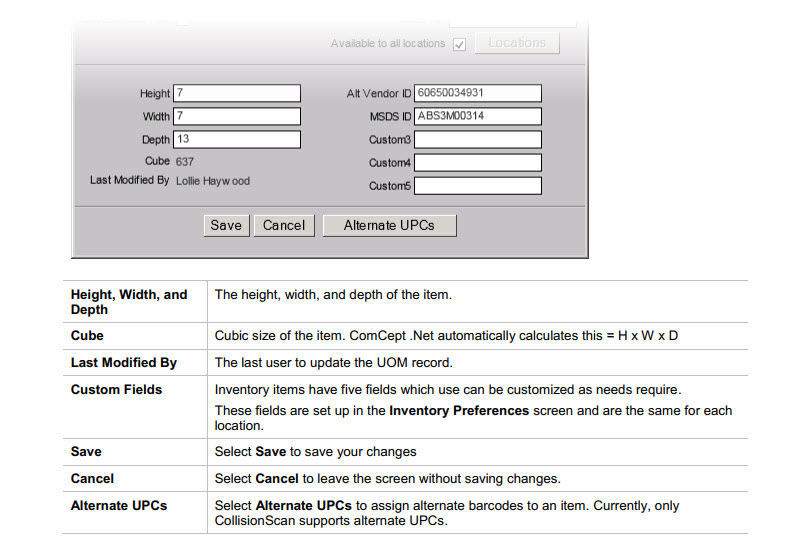Click into the empty Custom3 field

[478, 140]
